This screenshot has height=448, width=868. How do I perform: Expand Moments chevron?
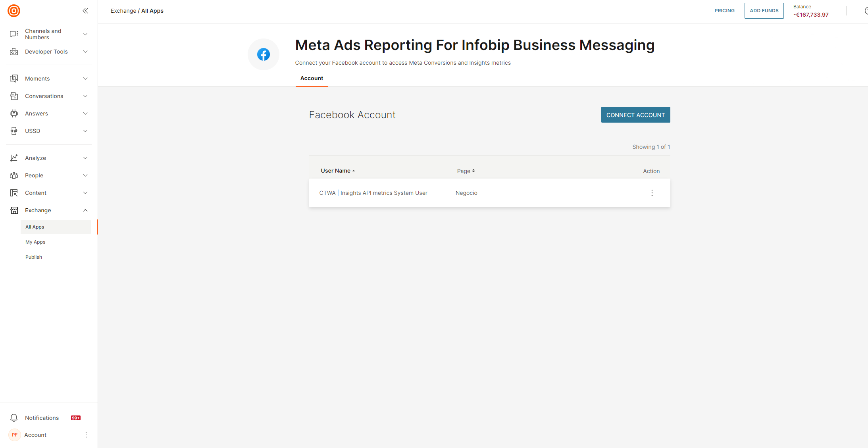(85, 79)
